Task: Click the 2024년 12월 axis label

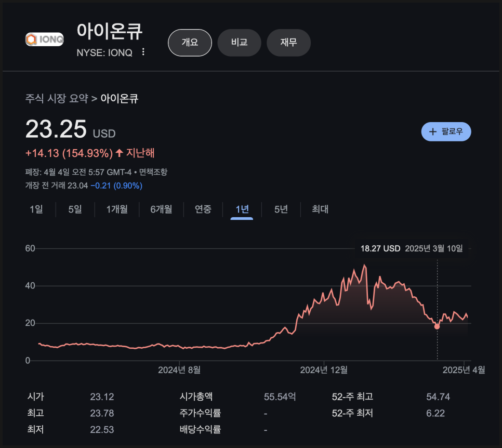Action: tap(324, 370)
